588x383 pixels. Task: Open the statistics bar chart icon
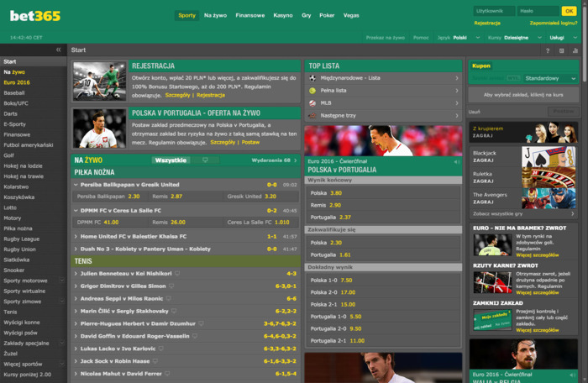pos(575,50)
